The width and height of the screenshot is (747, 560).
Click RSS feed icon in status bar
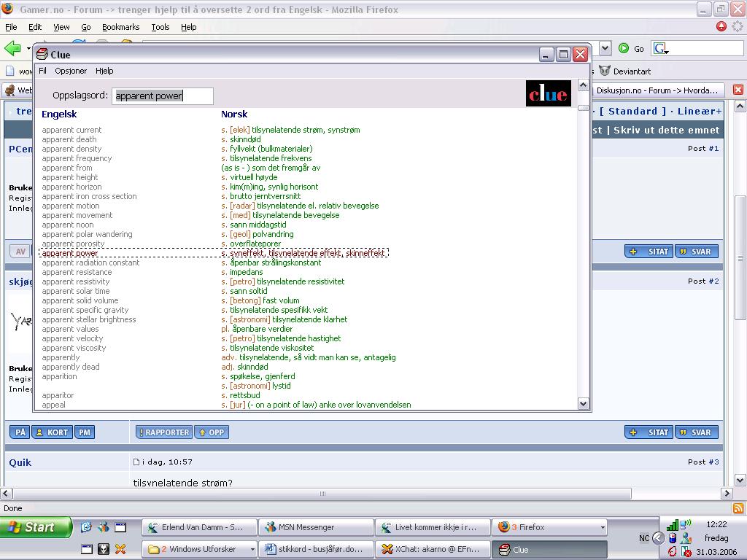(738, 508)
